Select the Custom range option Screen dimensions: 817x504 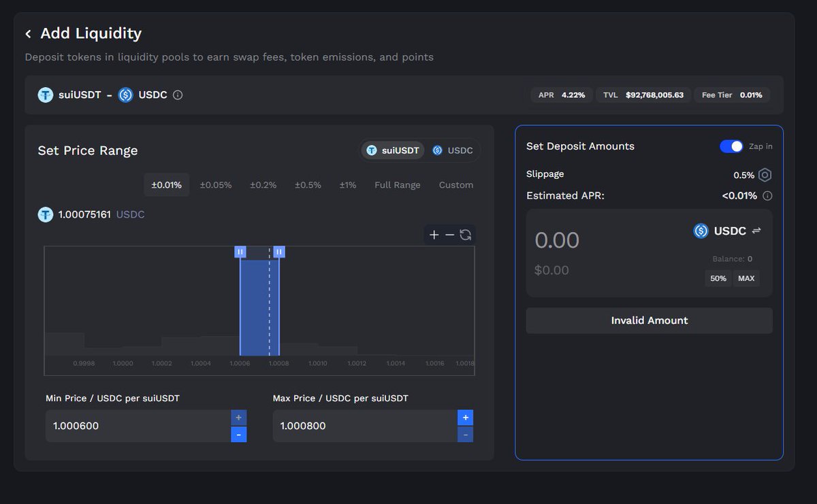[456, 185]
